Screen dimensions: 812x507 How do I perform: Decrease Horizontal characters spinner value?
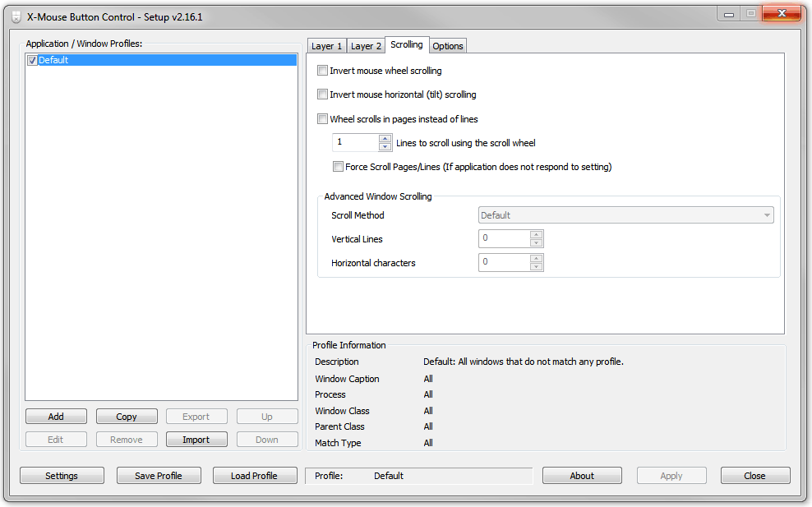pos(537,267)
